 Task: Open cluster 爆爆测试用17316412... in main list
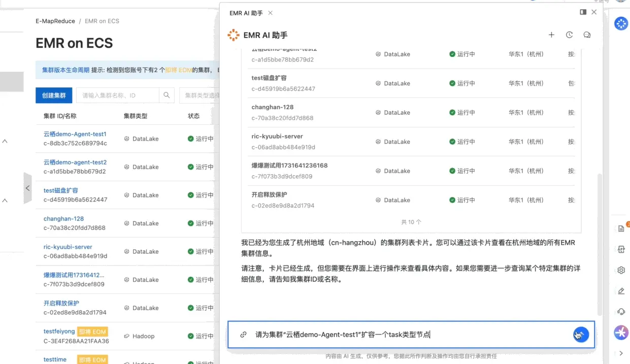[x=74, y=275]
